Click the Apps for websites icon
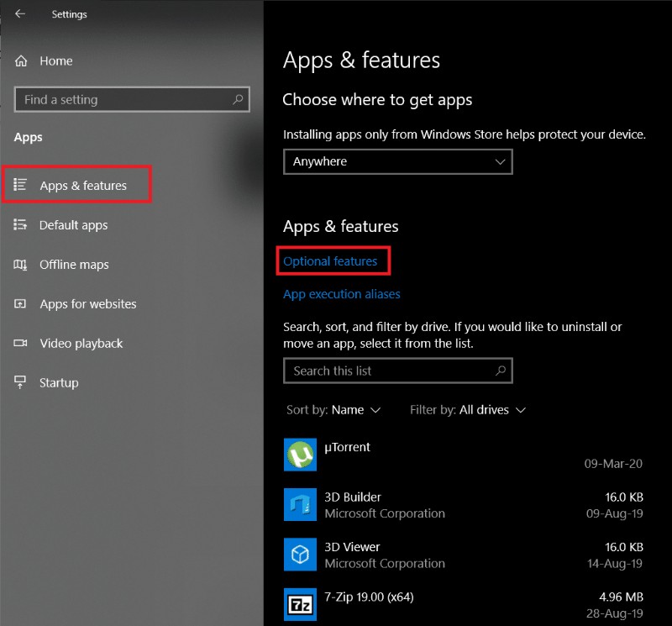This screenshot has width=672, height=626. pyautogui.click(x=18, y=304)
